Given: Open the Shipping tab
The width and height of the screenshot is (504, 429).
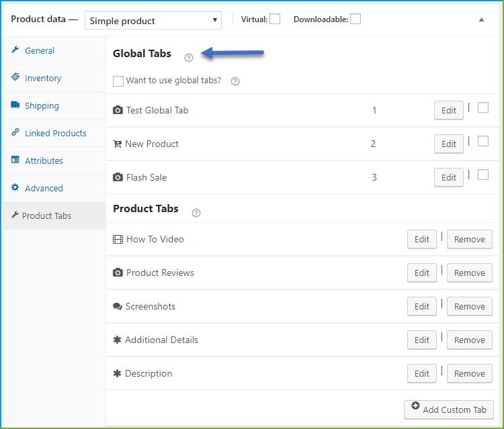Looking at the screenshot, I should [x=54, y=105].
